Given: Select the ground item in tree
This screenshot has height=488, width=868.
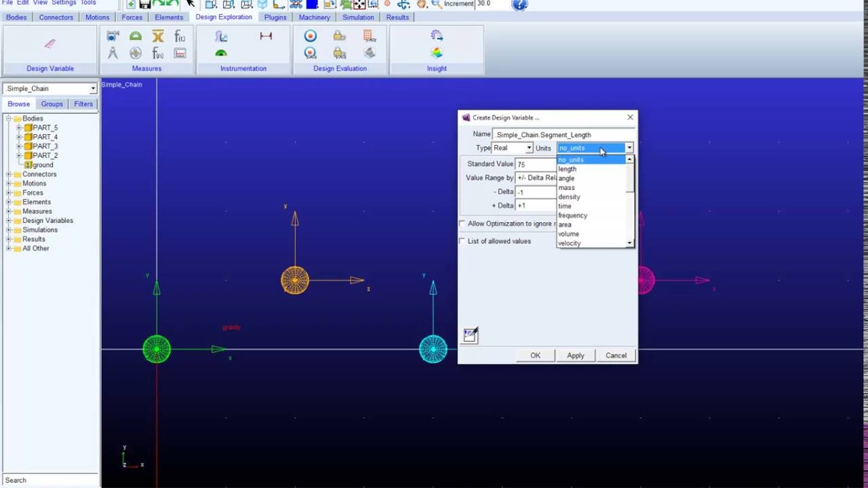Looking at the screenshot, I should 42,165.
